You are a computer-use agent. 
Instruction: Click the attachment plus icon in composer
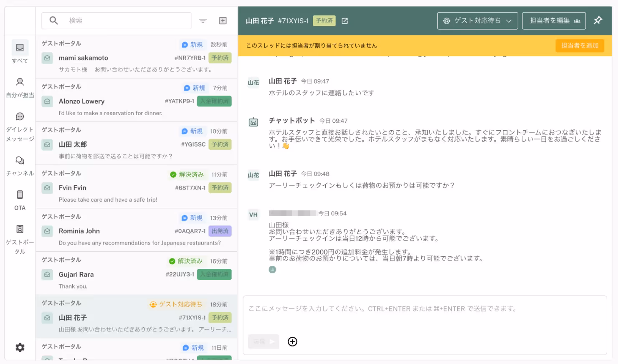pyautogui.click(x=293, y=341)
